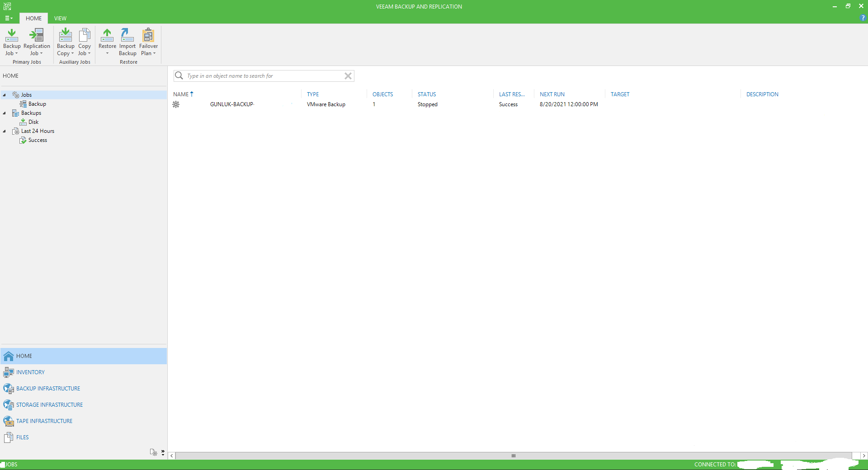The width and height of the screenshot is (868, 470).
Task: Sort by the NEXT RUN column header
Action: pos(552,94)
